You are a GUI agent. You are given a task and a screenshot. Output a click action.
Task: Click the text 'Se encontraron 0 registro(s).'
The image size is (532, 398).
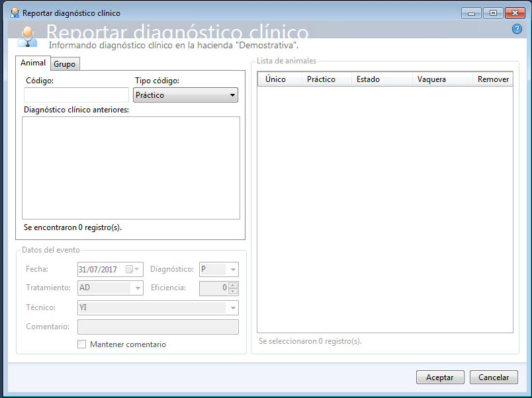pos(73,227)
